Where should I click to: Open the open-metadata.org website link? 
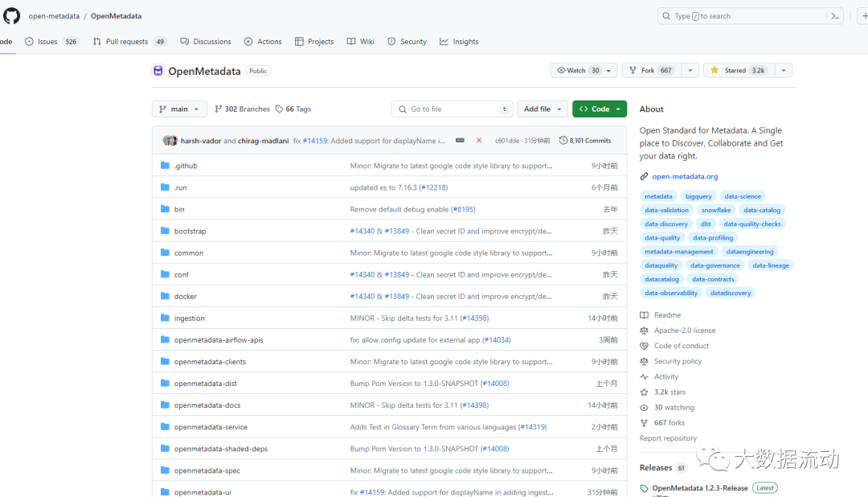685,176
